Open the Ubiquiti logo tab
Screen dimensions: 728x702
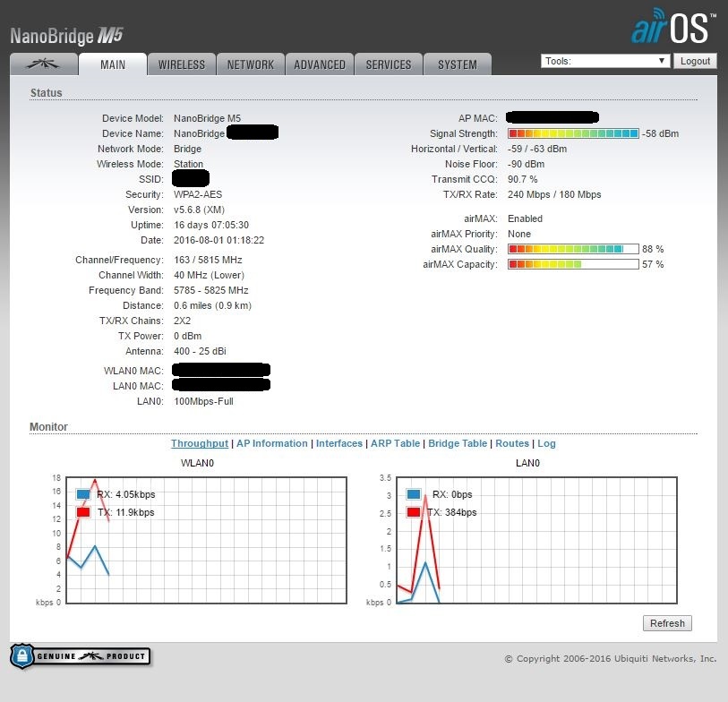coord(42,64)
